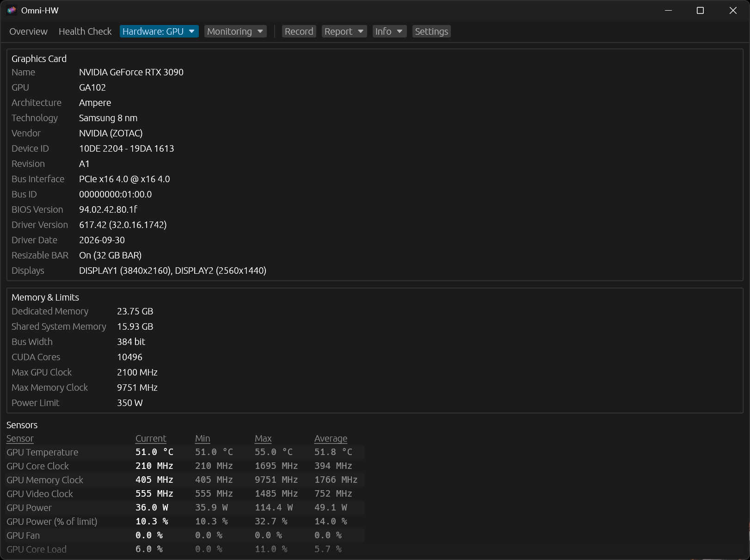This screenshot has width=750, height=560.
Task: Click the Record button
Action: coord(299,31)
